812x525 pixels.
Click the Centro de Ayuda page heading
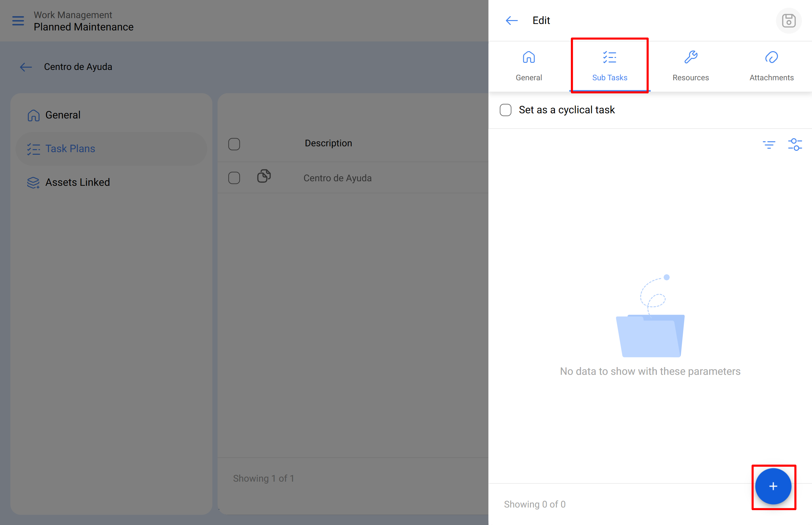click(x=78, y=67)
